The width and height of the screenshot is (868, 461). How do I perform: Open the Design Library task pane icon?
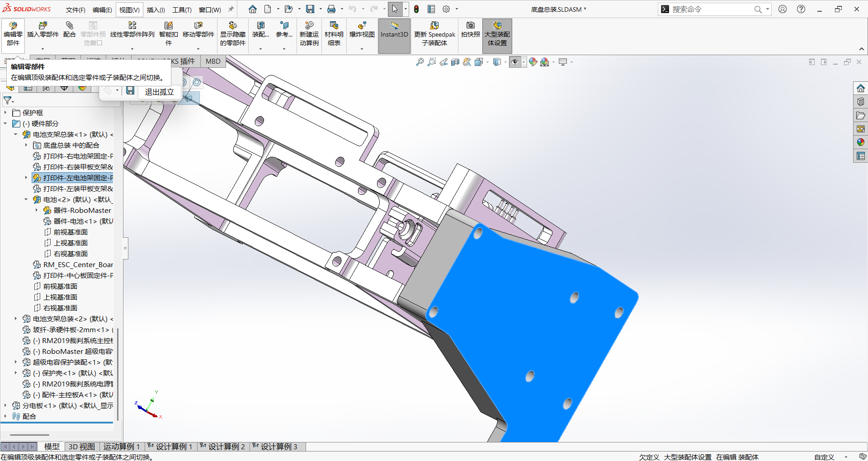point(861,102)
